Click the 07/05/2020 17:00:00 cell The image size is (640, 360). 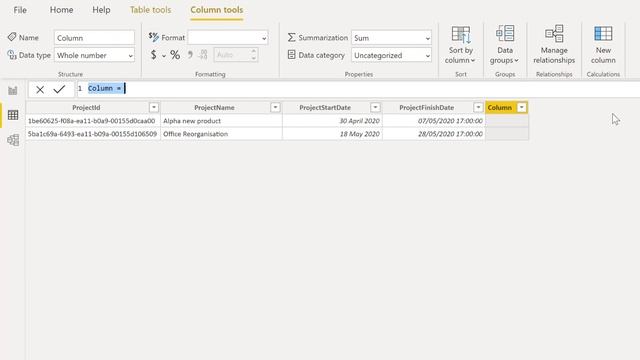point(434,121)
